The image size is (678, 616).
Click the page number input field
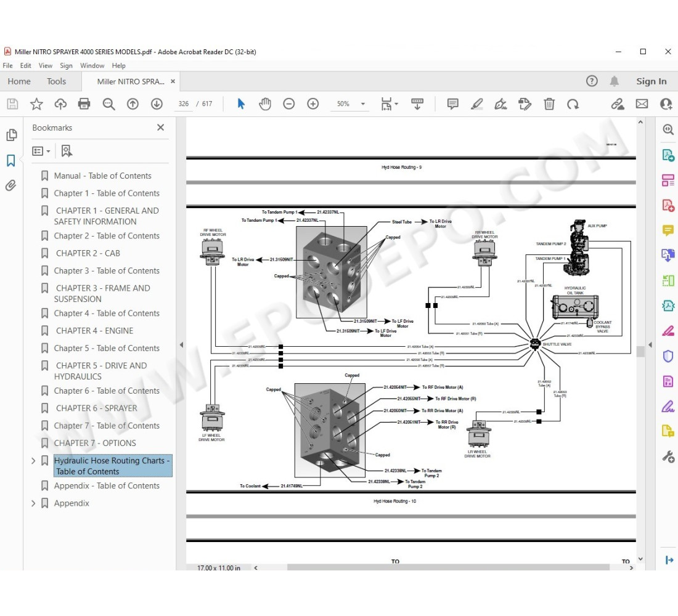[x=184, y=104]
